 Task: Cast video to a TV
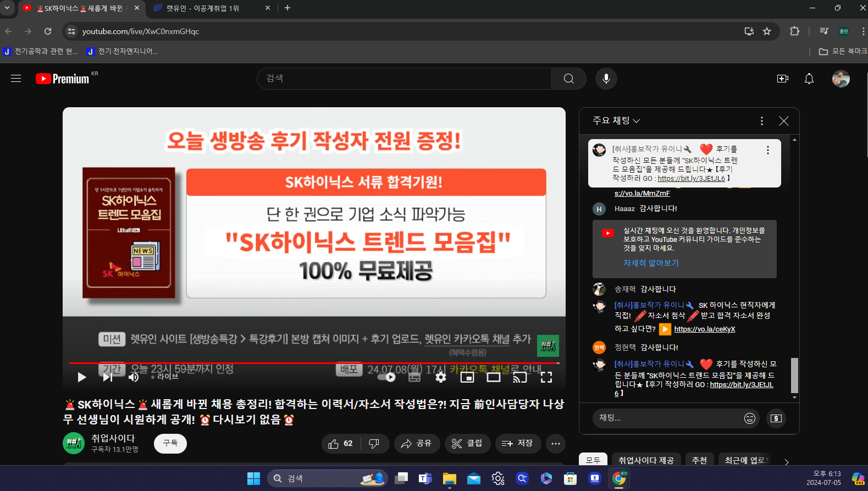[520, 377]
